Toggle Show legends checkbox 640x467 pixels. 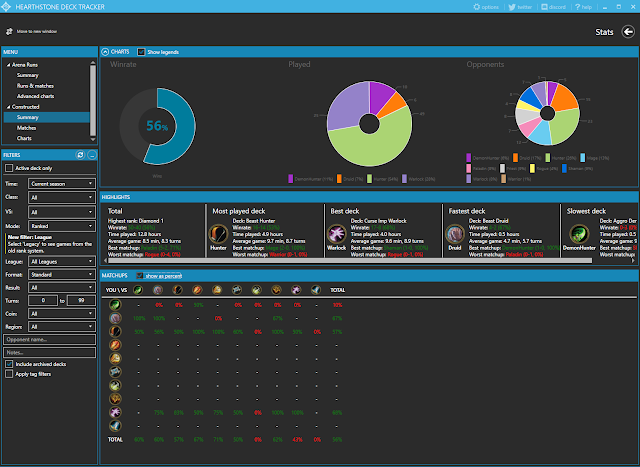pos(141,52)
